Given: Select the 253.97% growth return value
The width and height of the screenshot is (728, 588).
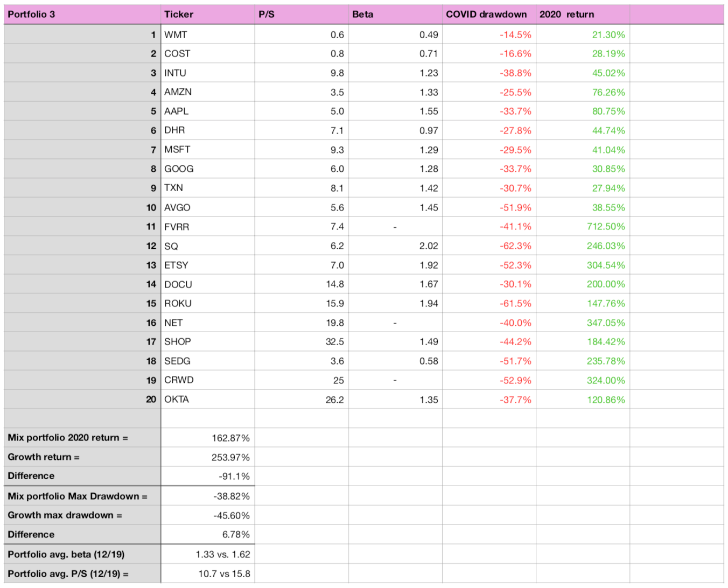Looking at the screenshot, I should (x=207, y=457).
